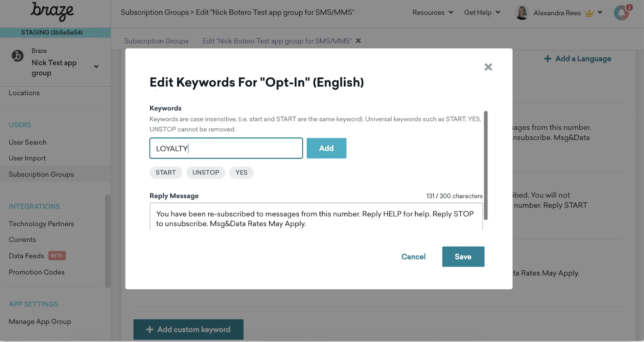Click the Add custom keyword button
The width and height of the screenshot is (644, 342).
coord(188,330)
